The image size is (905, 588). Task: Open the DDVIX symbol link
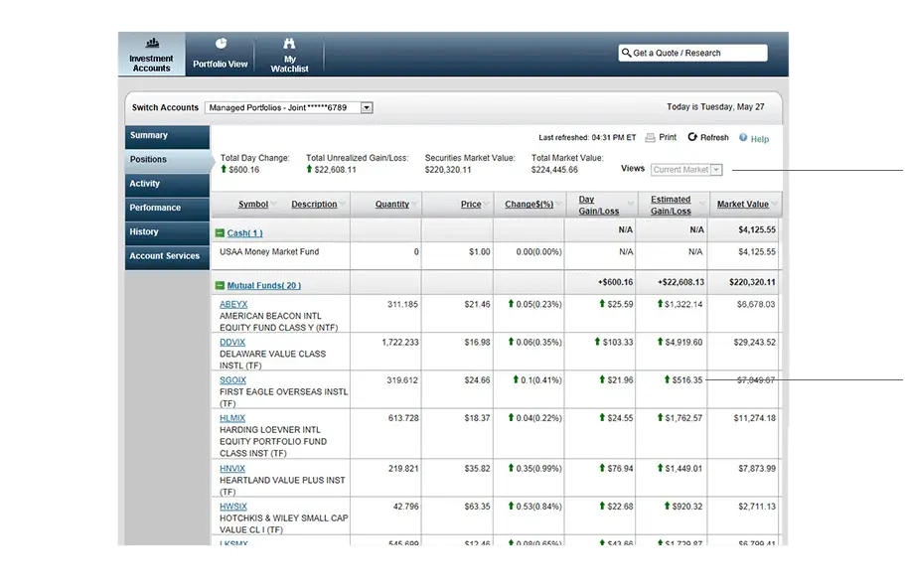[x=232, y=343]
